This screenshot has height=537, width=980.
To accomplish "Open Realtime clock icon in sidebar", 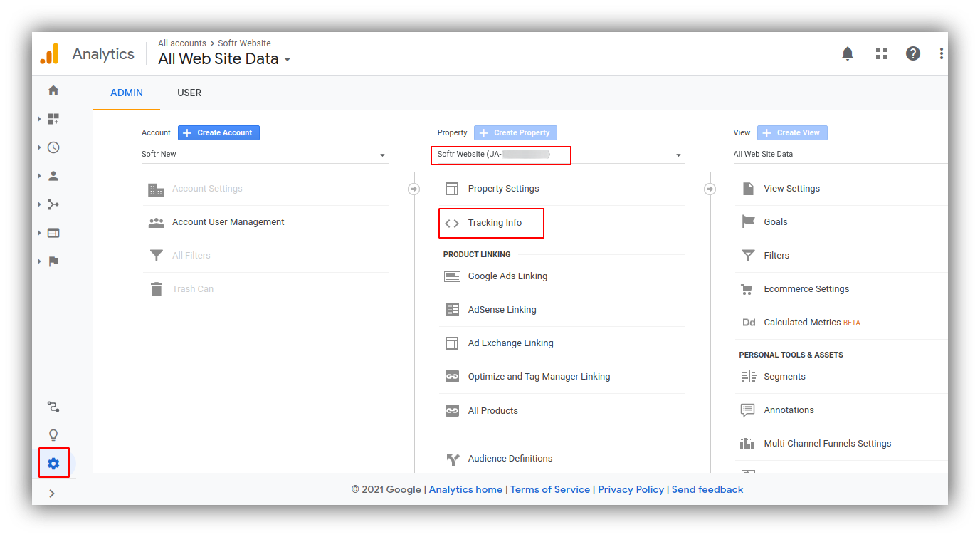I will coord(53,147).
